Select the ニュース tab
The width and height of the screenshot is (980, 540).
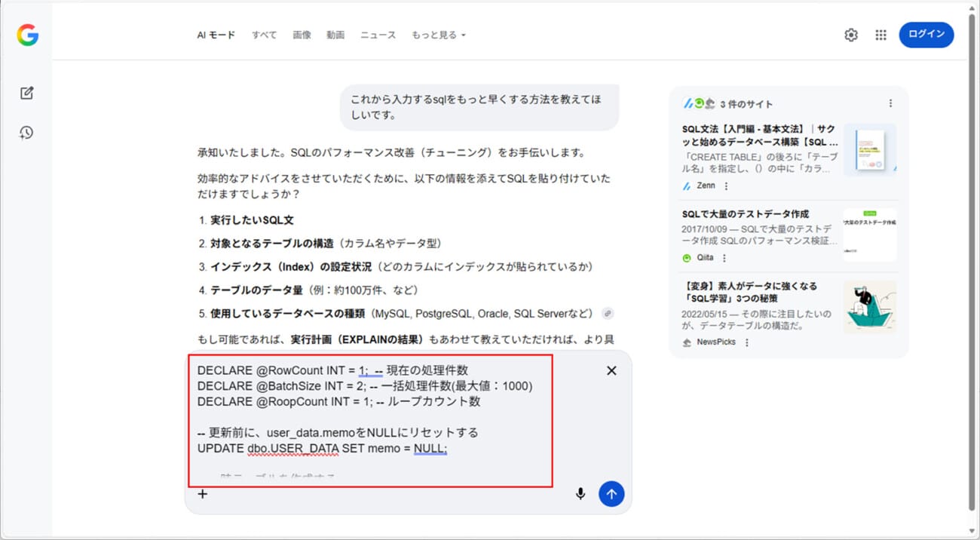click(378, 35)
